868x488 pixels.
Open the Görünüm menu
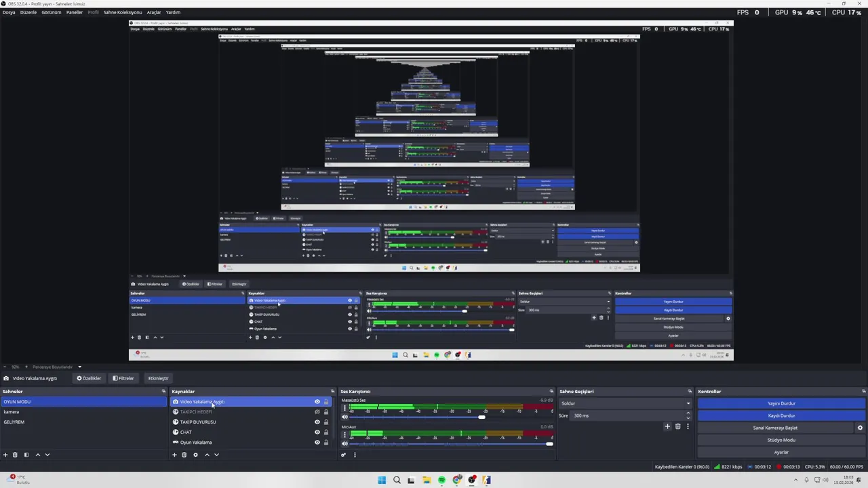pyautogui.click(x=52, y=12)
